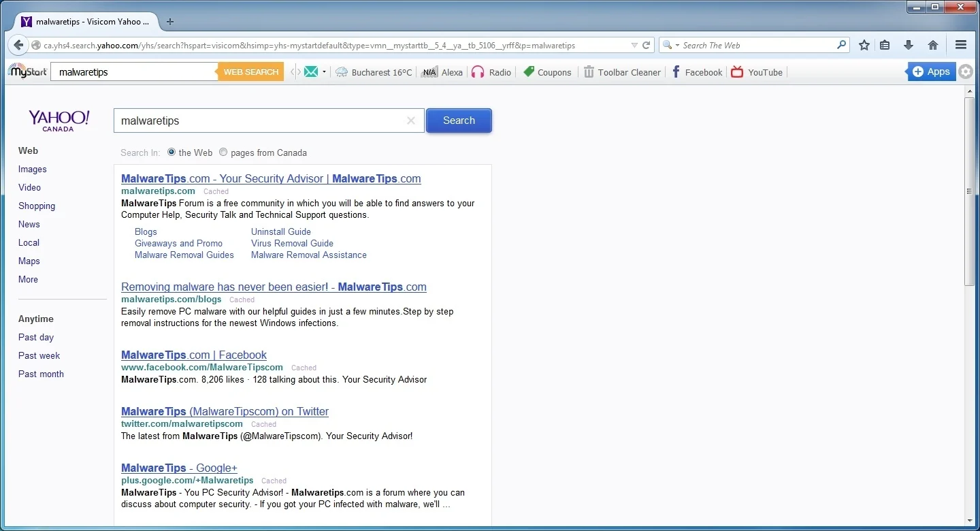Select Shopping in the Yahoo sidebar

[x=37, y=206]
